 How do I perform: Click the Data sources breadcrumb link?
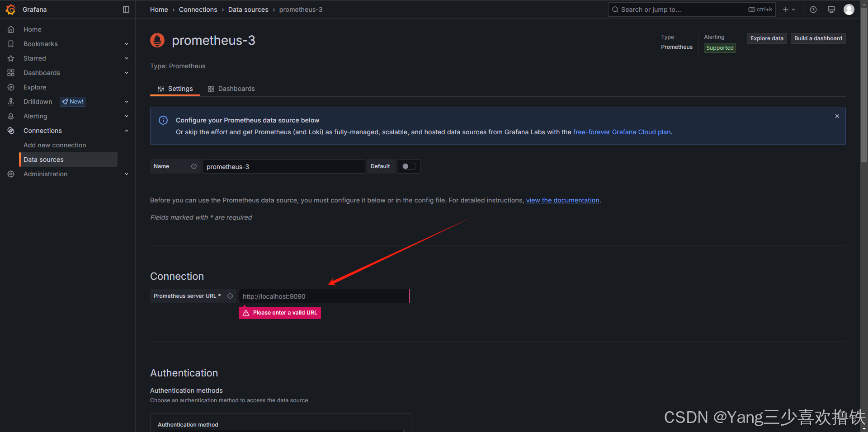click(x=248, y=9)
